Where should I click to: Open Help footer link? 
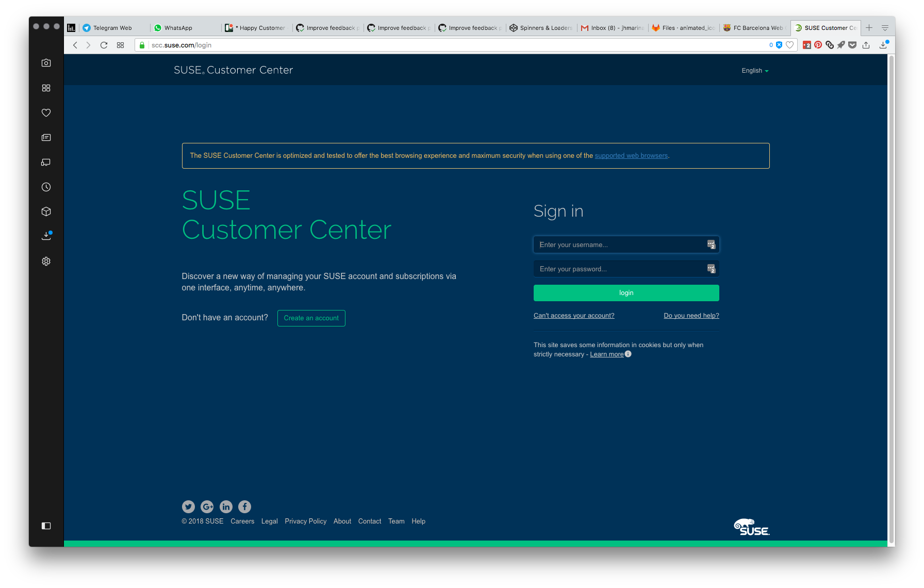(x=419, y=521)
